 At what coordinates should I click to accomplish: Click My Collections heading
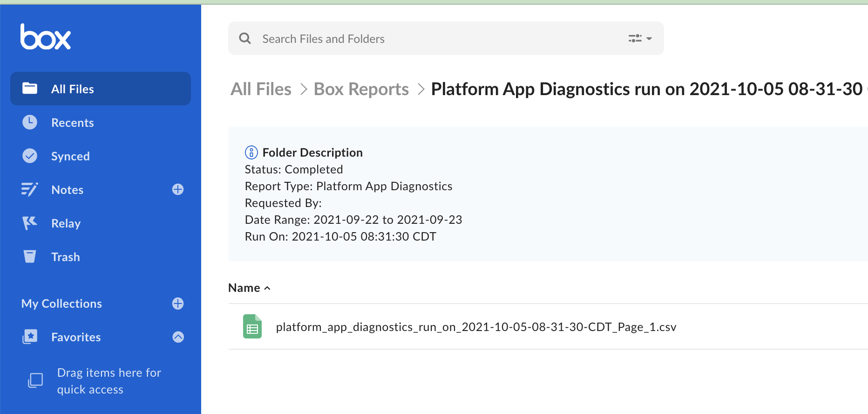(x=61, y=304)
